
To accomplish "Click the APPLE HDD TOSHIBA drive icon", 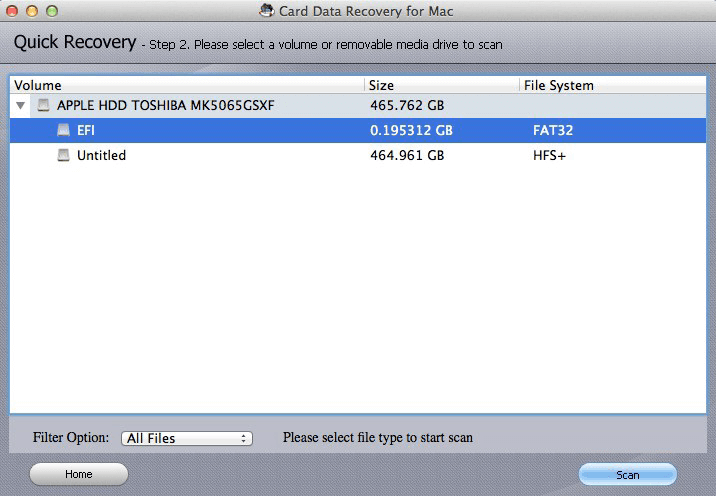I will [x=43, y=106].
